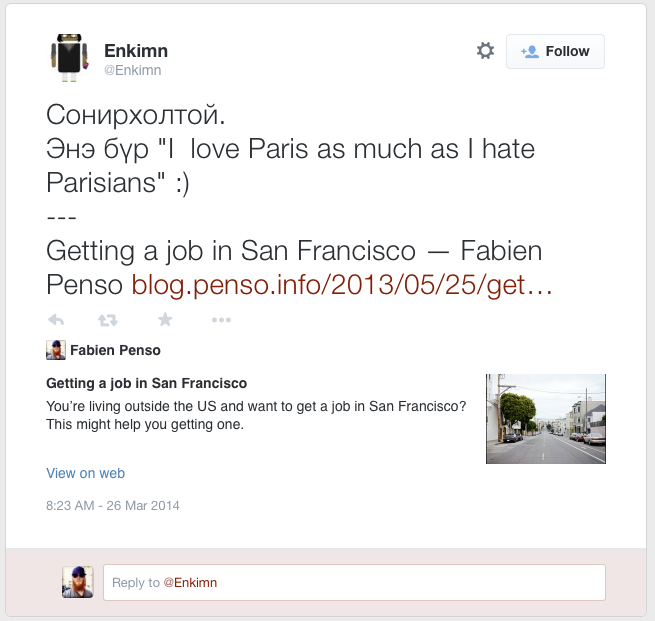Open View on web link

86,473
